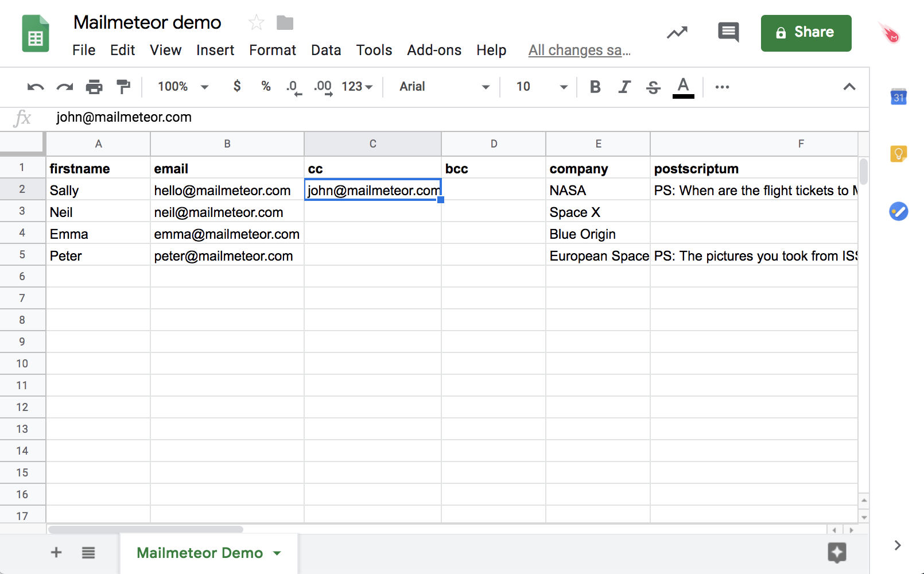
Task: Open the Tools menu
Action: click(374, 51)
